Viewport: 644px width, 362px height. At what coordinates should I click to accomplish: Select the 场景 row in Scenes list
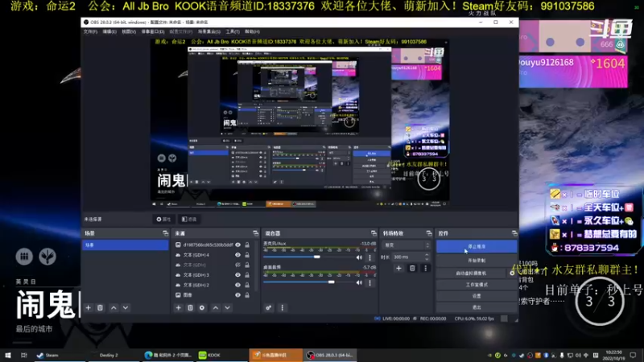126,245
